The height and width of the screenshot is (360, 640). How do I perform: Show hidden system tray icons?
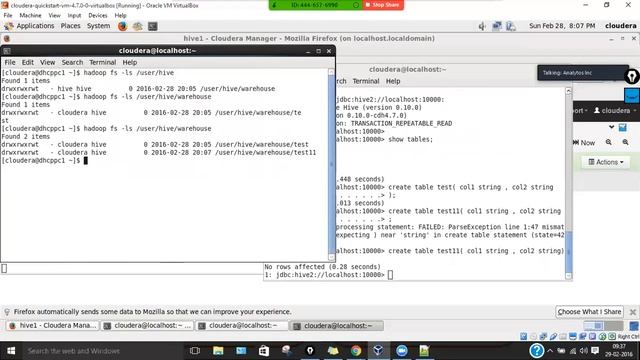click(x=550, y=351)
